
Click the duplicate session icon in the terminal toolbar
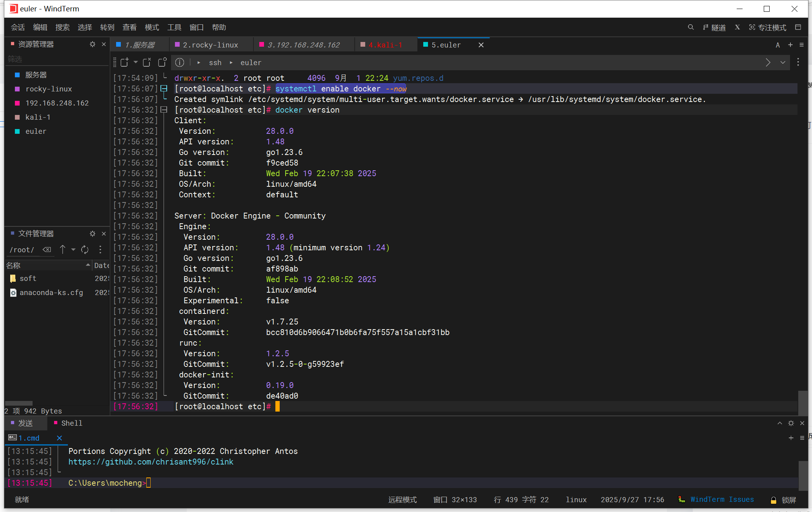pos(162,62)
